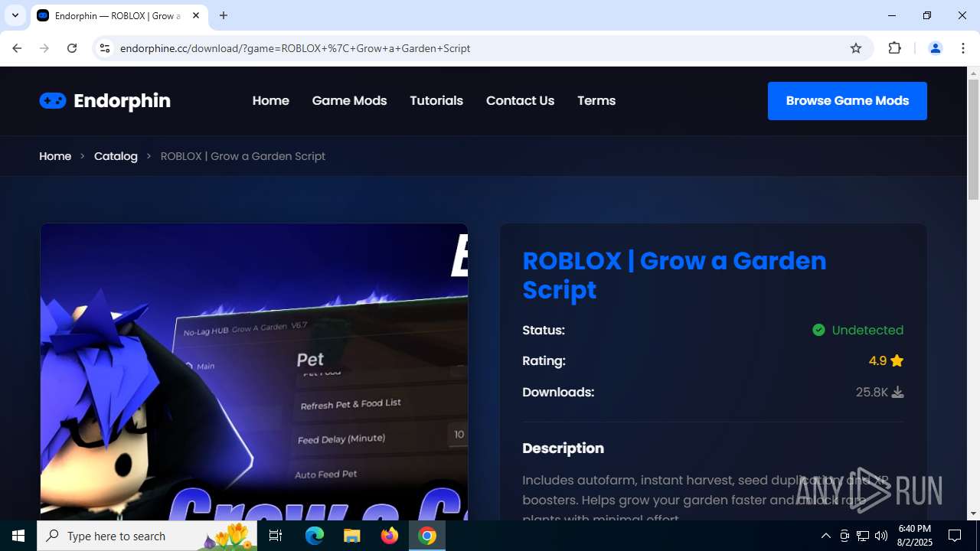Click the Grow a Garden preview thumbnail
The width and height of the screenshot is (980, 551).
pos(254,372)
